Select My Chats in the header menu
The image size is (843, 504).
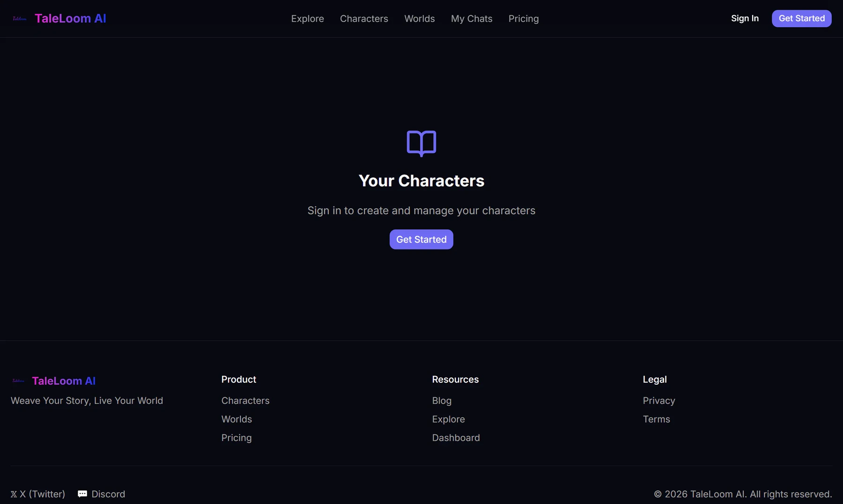(472, 19)
